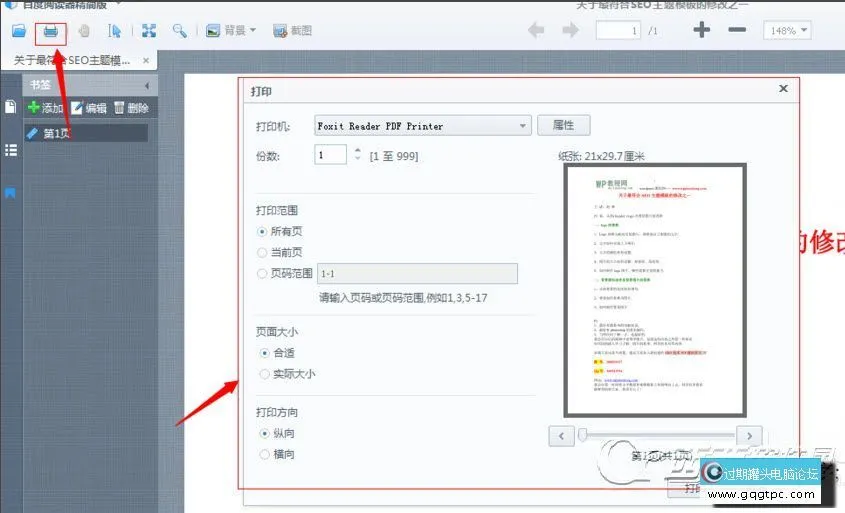Viewport: 845px width, 513px height.
Task: Click the preview previous-page left arrow button
Action: (562, 436)
